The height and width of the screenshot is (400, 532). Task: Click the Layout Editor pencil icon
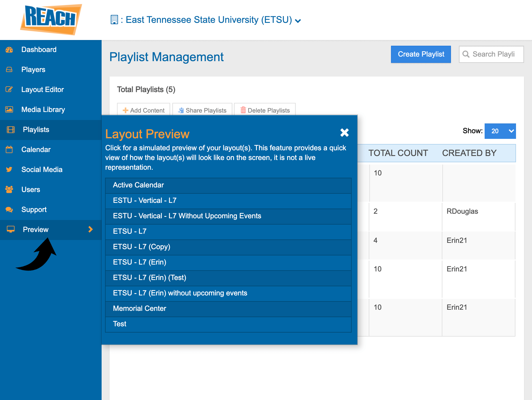(9, 89)
